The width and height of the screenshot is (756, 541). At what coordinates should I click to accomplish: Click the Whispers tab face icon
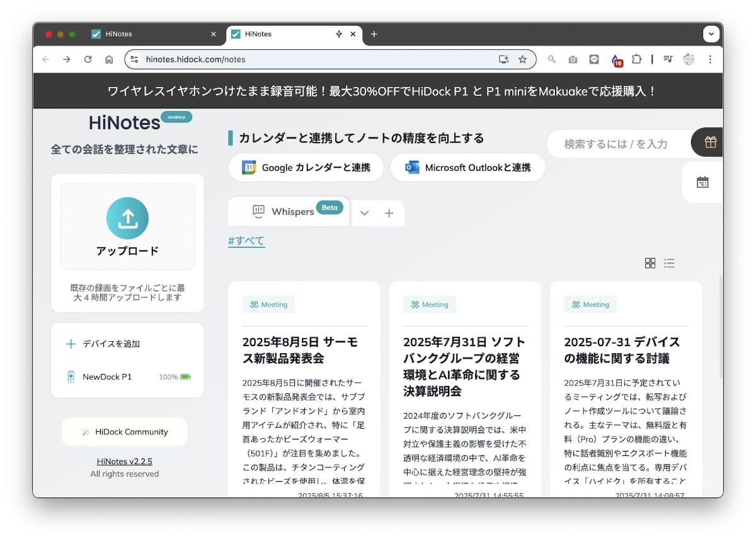coord(259,211)
